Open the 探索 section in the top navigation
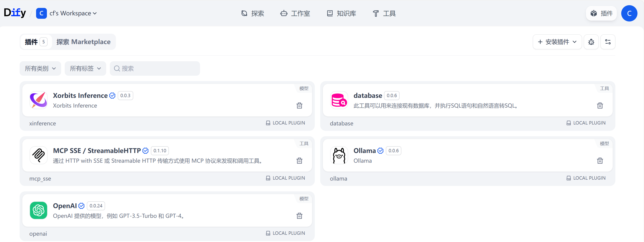The height and width of the screenshot is (242, 644). [x=253, y=13]
